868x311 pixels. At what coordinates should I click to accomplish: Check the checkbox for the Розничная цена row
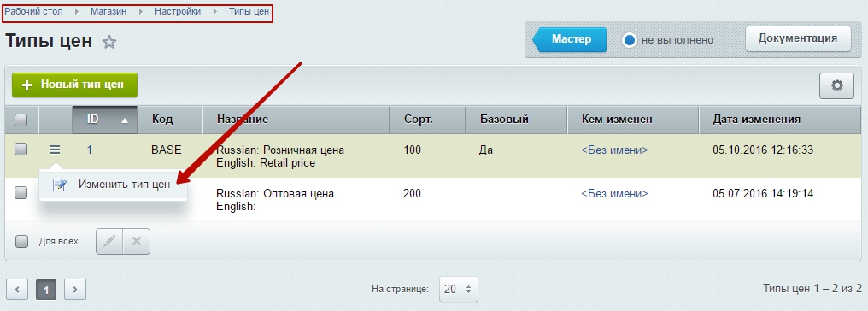[21, 150]
